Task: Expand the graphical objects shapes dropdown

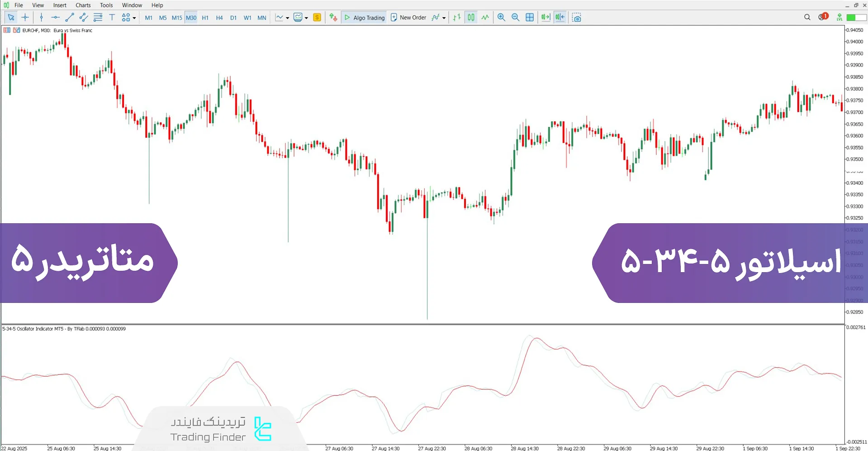Action: (x=134, y=18)
